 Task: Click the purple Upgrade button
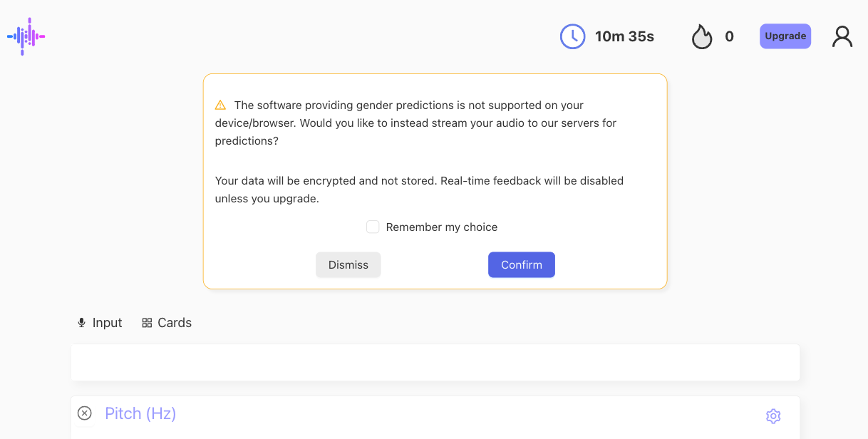785,36
